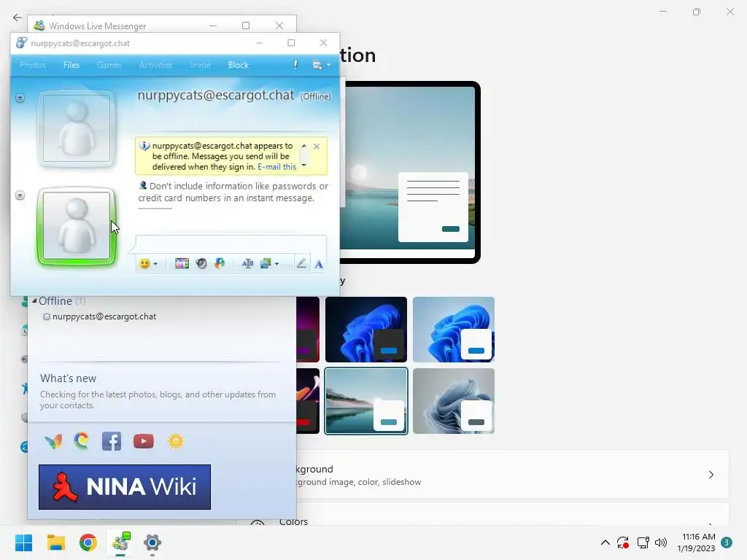
Task: Click Block in chat toolbar
Action: click(x=239, y=65)
